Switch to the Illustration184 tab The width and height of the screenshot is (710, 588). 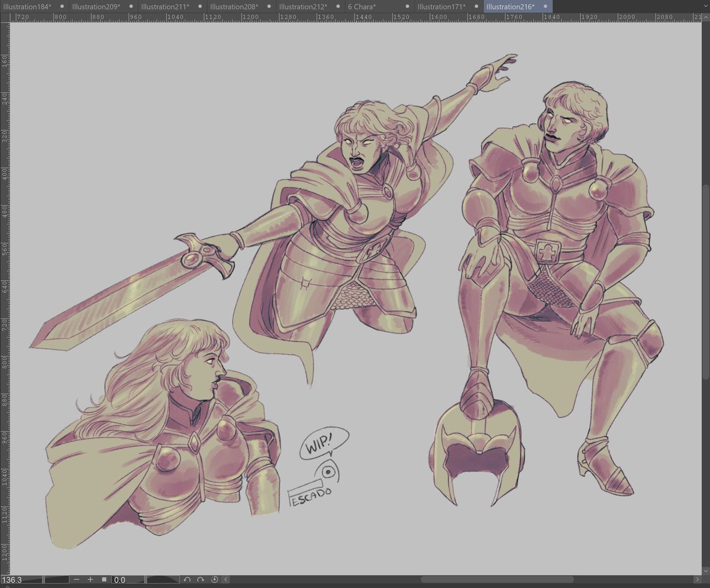[x=27, y=7]
